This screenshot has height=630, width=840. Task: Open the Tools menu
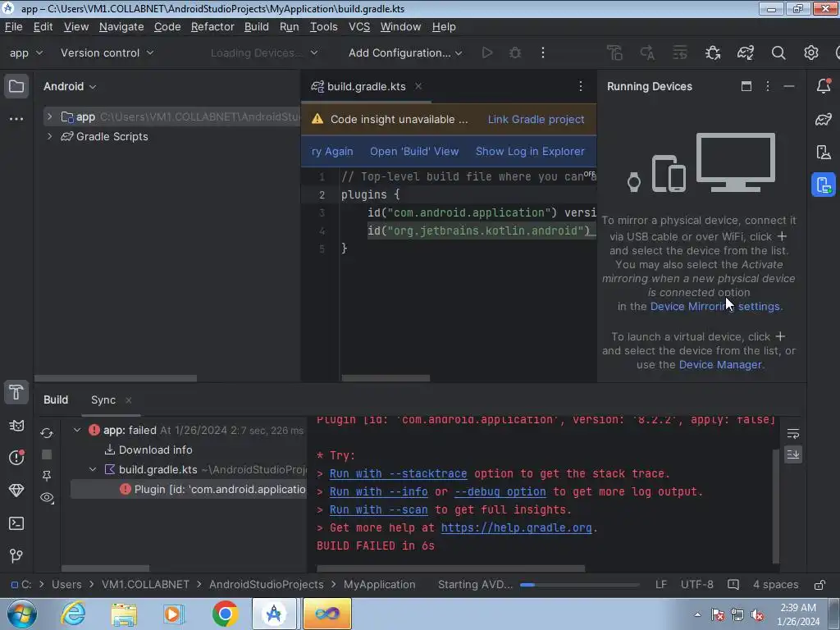pyautogui.click(x=323, y=27)
